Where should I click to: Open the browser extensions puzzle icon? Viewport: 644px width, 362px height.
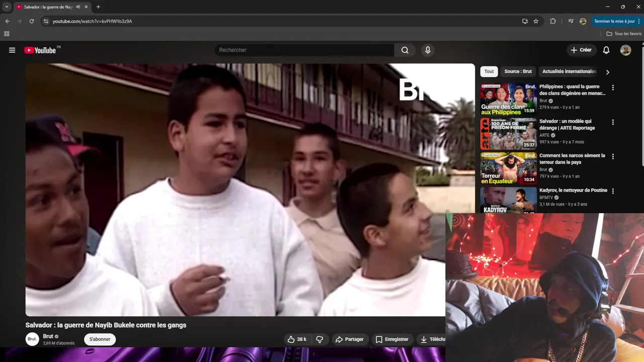[553, 21]
